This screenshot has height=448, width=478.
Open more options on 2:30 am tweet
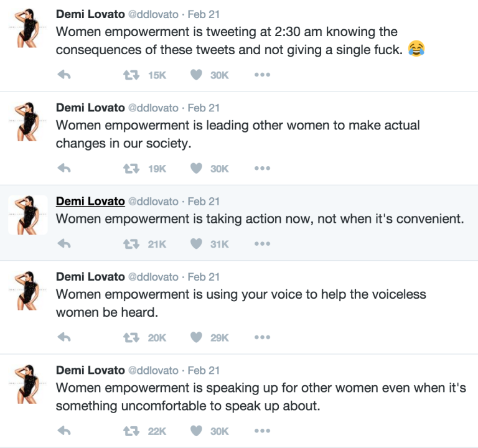(262, 75)
